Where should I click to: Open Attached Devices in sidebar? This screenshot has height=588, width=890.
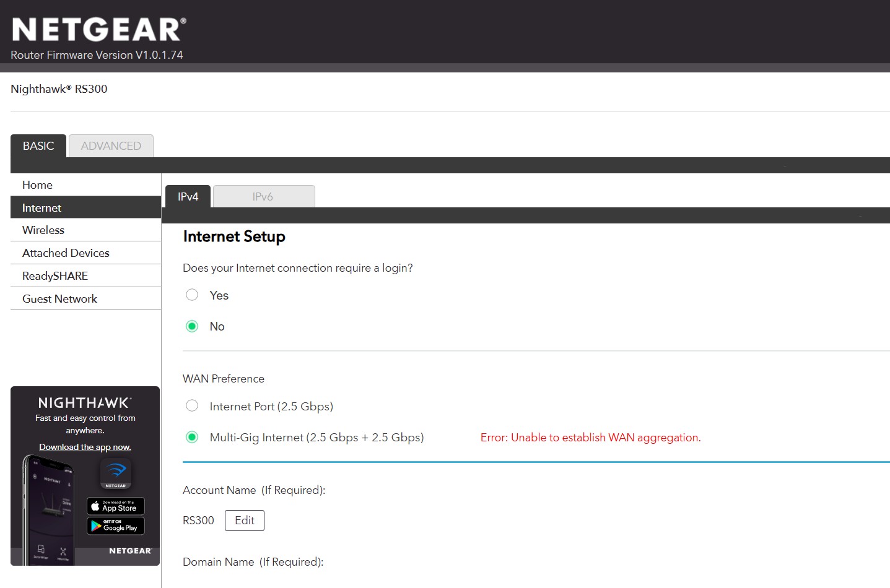(66, 253)
